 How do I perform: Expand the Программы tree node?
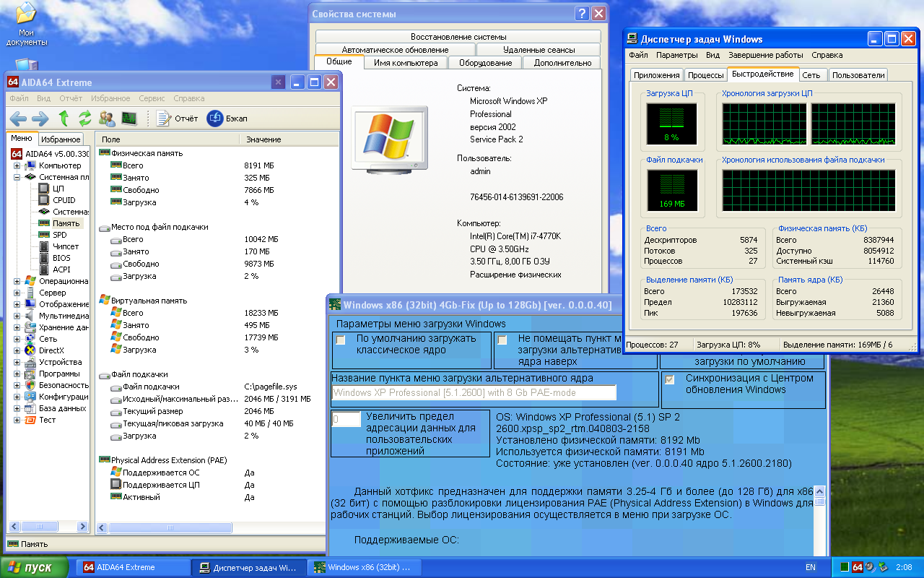click(x=17, y=374)
